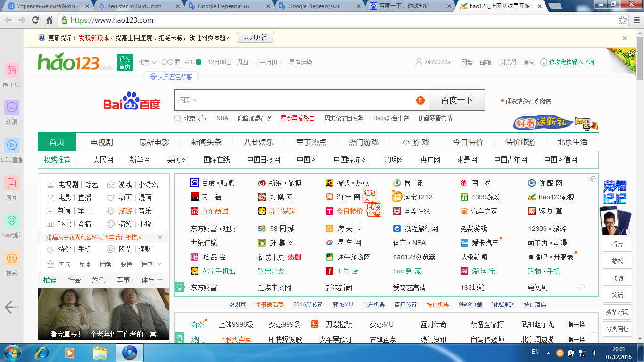Click settings gear in site grid

(x=593, y=179)
